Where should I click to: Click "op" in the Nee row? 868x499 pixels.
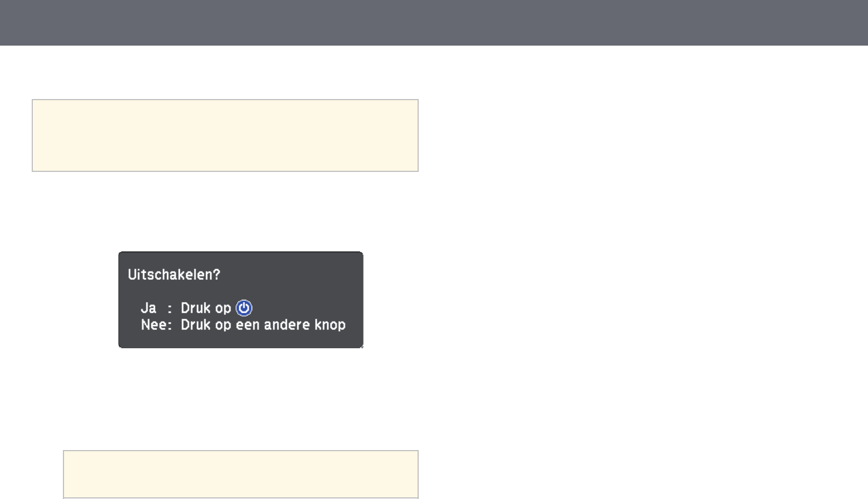[x=223, y=325]
